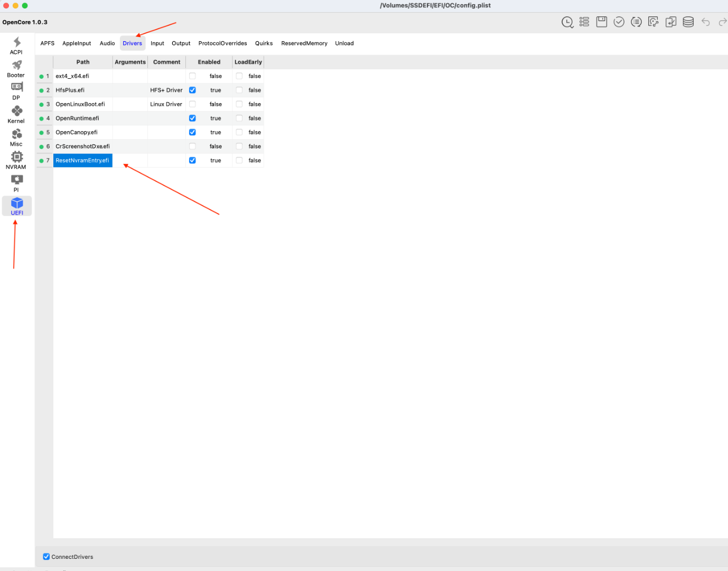Click the Path column header
The image size is (728, 571).
[x=83, y=62]
